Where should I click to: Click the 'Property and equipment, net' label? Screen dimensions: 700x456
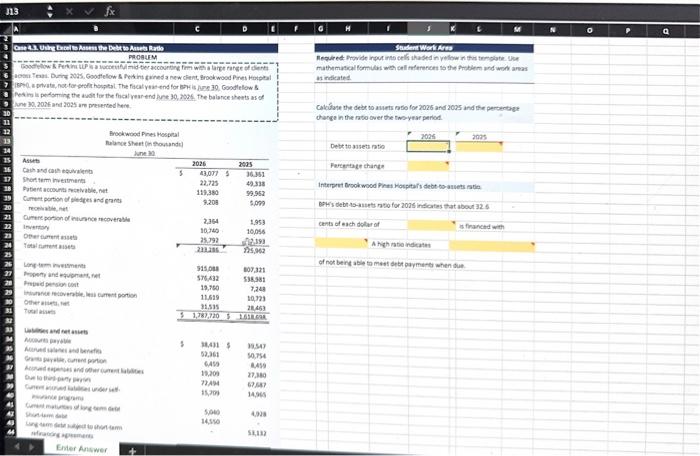coord(62,275)
